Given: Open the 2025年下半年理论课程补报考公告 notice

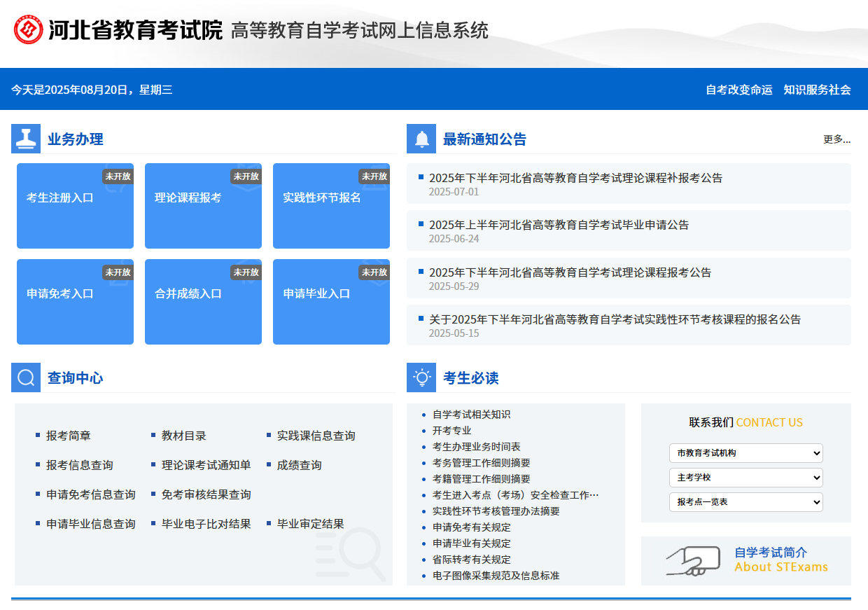Looking at the screenshot, I should point(575,178).
